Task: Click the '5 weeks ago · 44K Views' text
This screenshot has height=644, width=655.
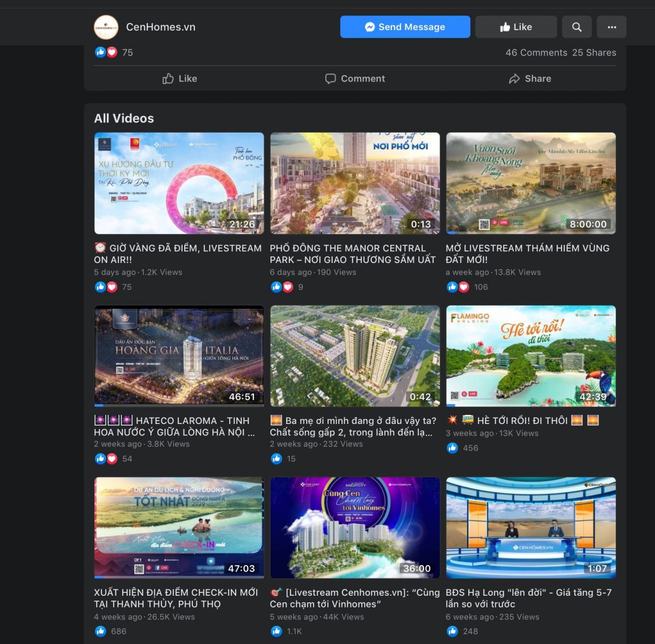Action: click(x=317, y=617)
